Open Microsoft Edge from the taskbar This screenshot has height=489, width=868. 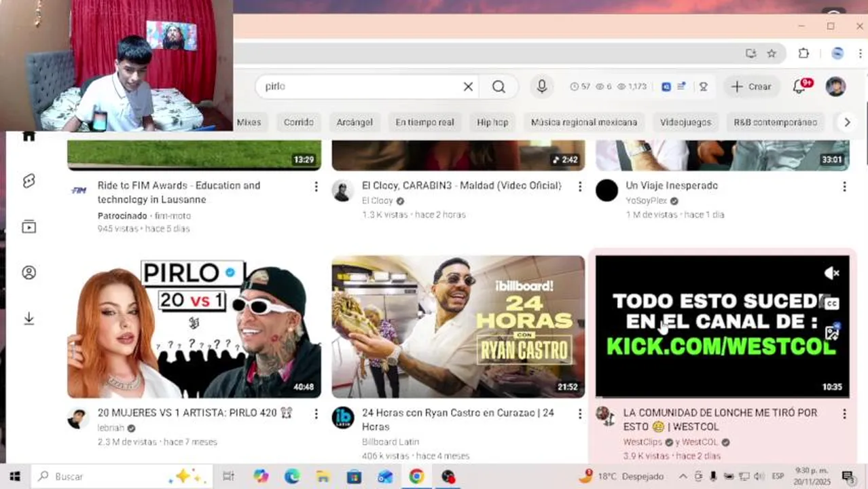coord(292,477)
